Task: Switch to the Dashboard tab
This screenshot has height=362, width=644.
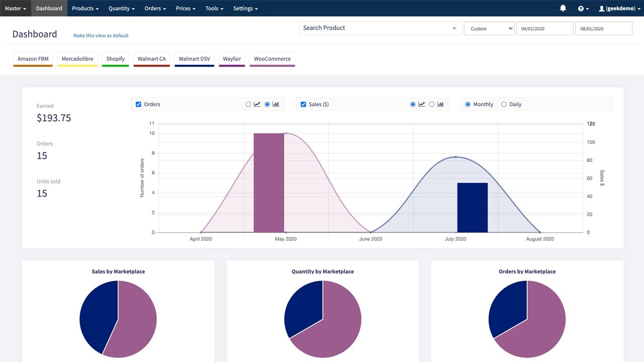Action: click(x=49, y=8)
